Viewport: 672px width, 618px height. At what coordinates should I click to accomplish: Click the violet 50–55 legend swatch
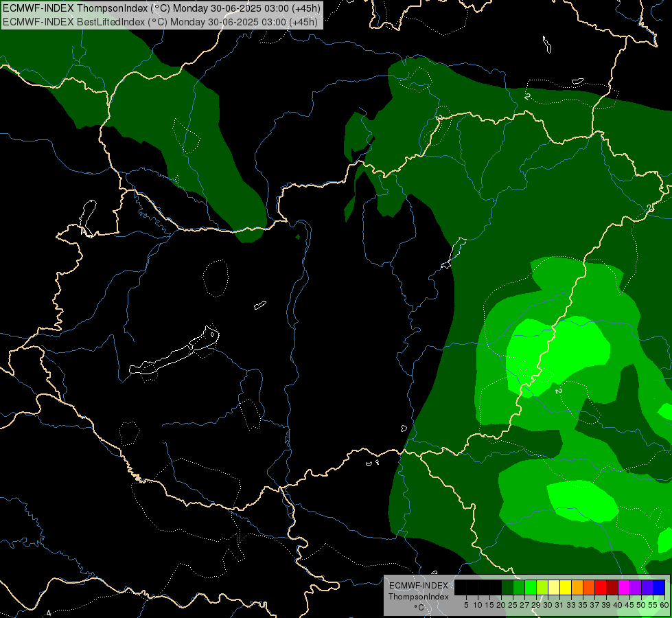tap(647, 587)
